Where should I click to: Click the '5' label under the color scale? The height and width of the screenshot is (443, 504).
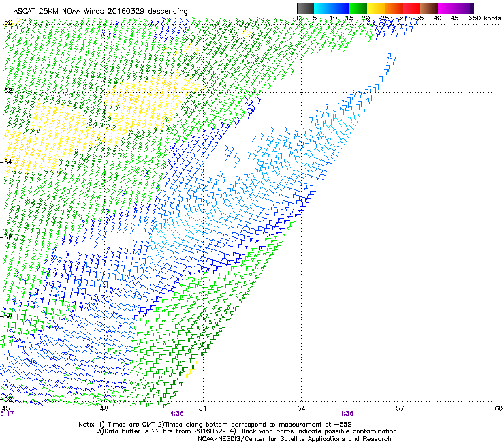point(315,18)
